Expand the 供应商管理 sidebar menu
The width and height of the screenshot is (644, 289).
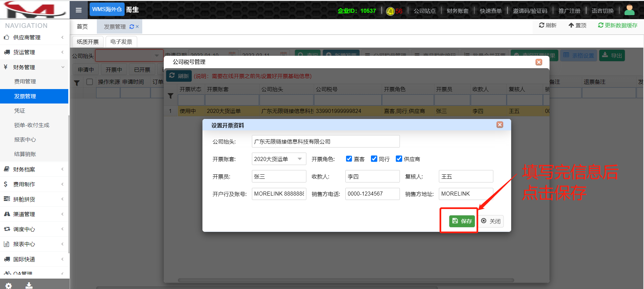pos(34,37)
